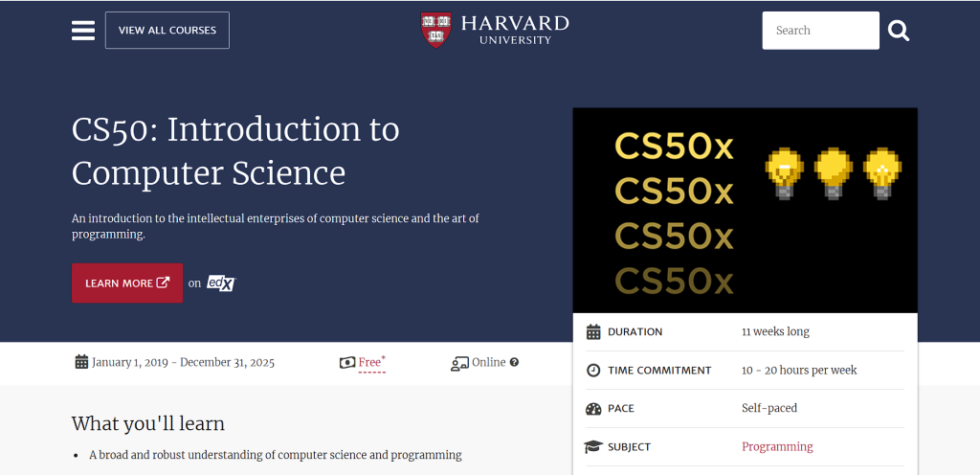Open the hamburger navigation menu
Viewport: 980px width, 475px height.
click(x=83, y=31)
